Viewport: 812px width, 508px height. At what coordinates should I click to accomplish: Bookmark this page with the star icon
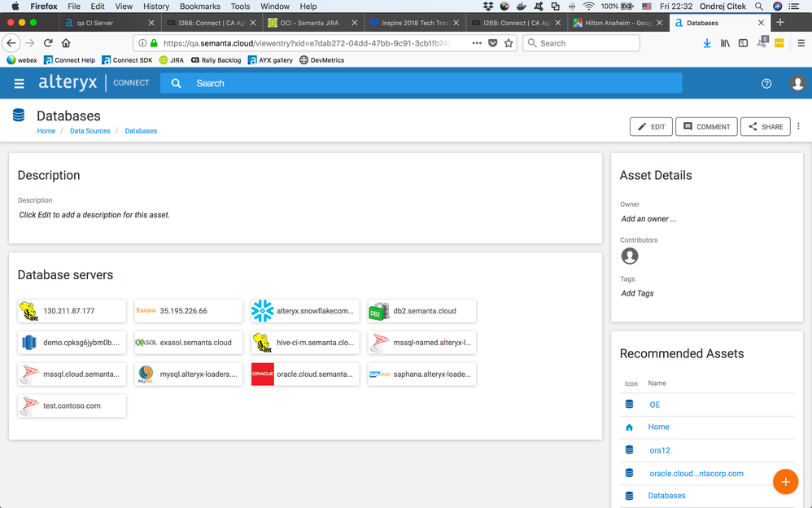pyautogui.click(x=509, y=43)
